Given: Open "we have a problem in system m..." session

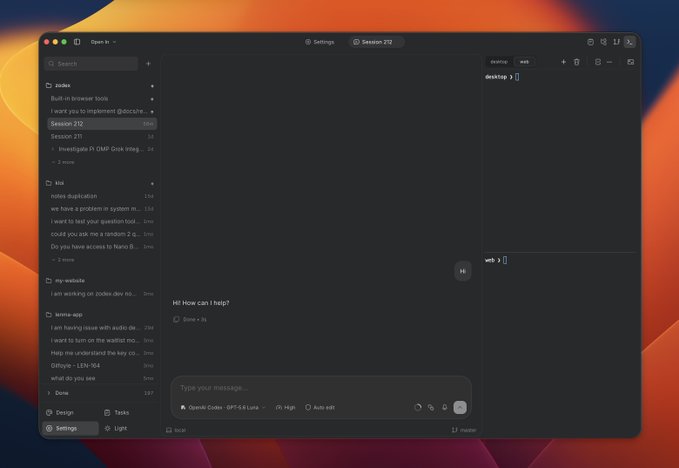Looking at the screenshot, I should pyautogui.click(x=102, y=209).
